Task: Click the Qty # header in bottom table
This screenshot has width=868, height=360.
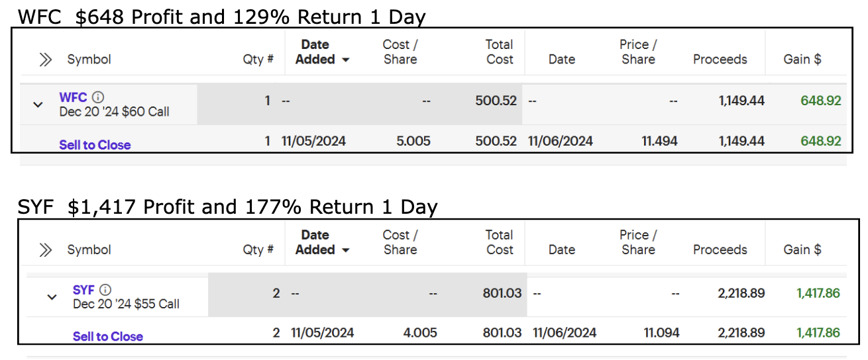Action: [258, 250]
